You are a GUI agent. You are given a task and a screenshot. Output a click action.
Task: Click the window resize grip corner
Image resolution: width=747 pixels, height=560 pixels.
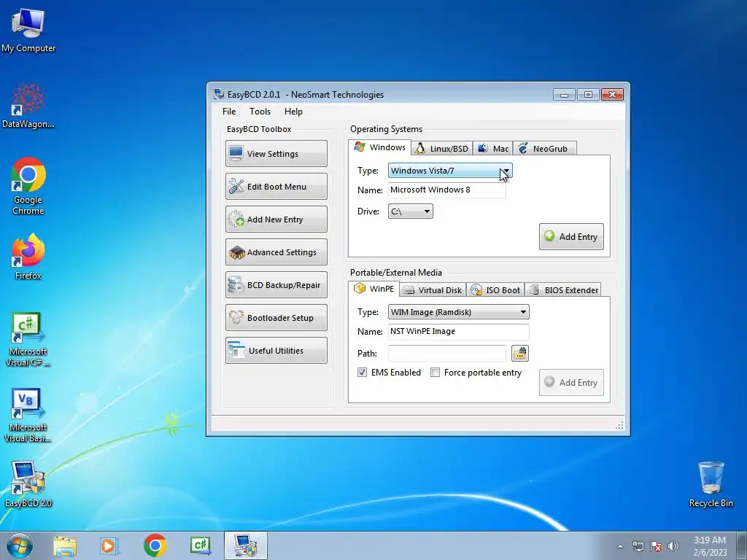[619, 425]
